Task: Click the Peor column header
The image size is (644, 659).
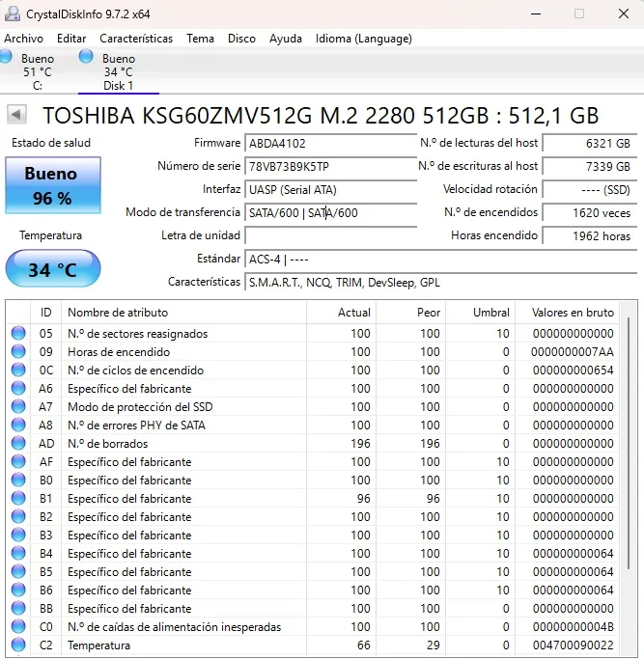Action: (410, 313)
